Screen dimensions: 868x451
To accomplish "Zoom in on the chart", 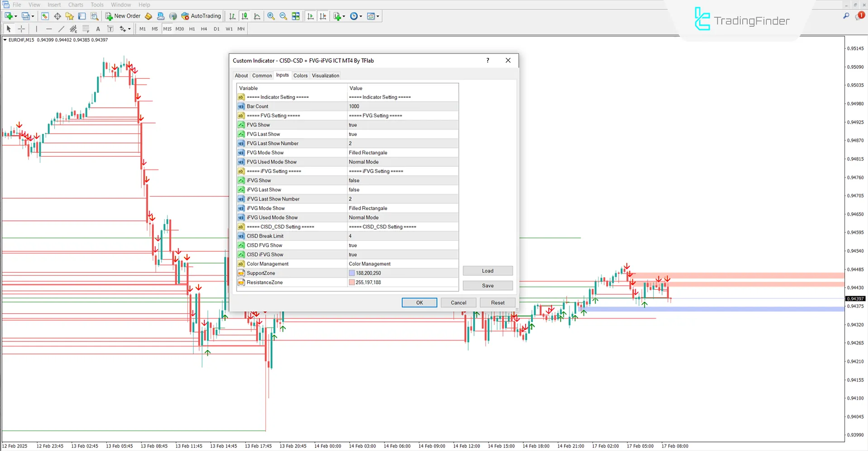I will 271,16.
